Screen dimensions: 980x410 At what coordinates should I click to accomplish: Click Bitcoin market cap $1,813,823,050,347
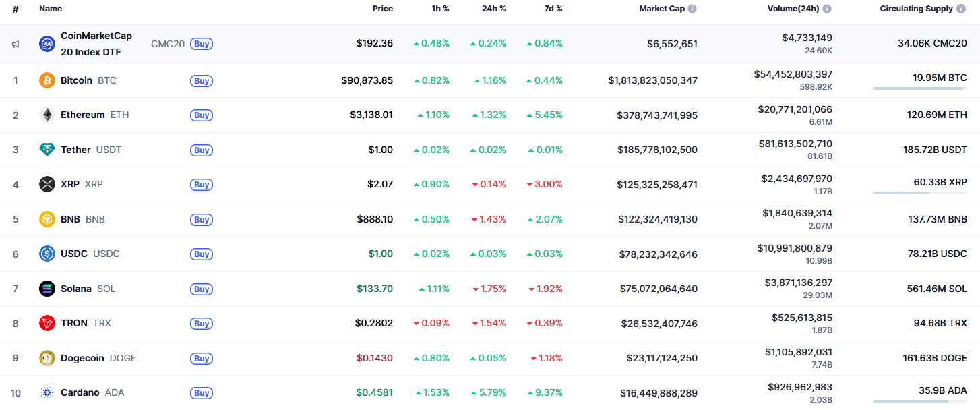coord(653,80)
